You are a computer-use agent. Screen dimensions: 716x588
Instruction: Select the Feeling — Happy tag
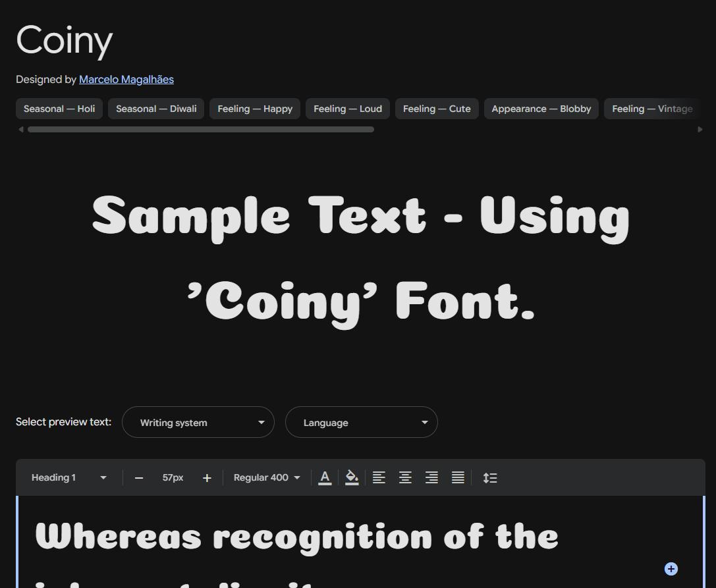coord(255,109)
